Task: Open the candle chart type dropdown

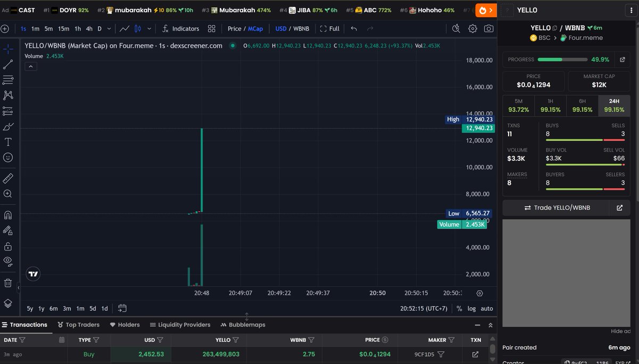Action: click(x=149, y=29)
